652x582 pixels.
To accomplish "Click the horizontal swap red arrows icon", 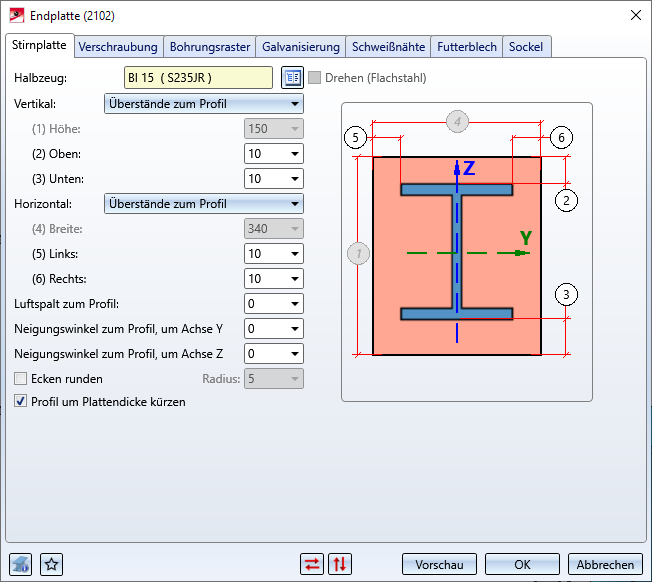I will 312,564.
